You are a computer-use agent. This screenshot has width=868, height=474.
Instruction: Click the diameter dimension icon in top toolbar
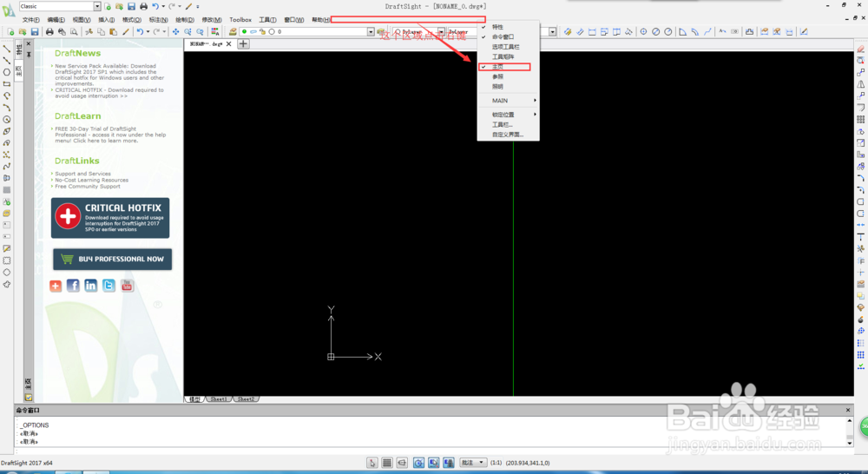click(655, 31)
